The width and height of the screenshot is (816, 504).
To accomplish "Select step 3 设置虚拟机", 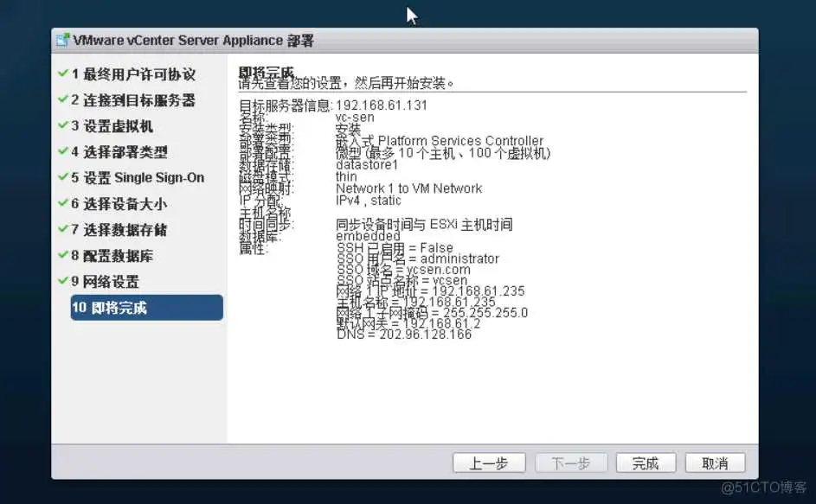I will click(112, 126).
